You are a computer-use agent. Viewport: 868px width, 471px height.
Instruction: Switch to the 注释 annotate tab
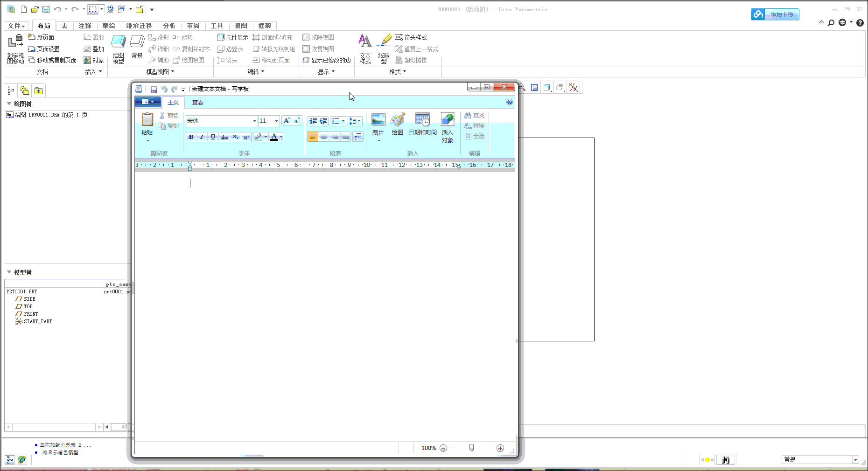(85, 26)
